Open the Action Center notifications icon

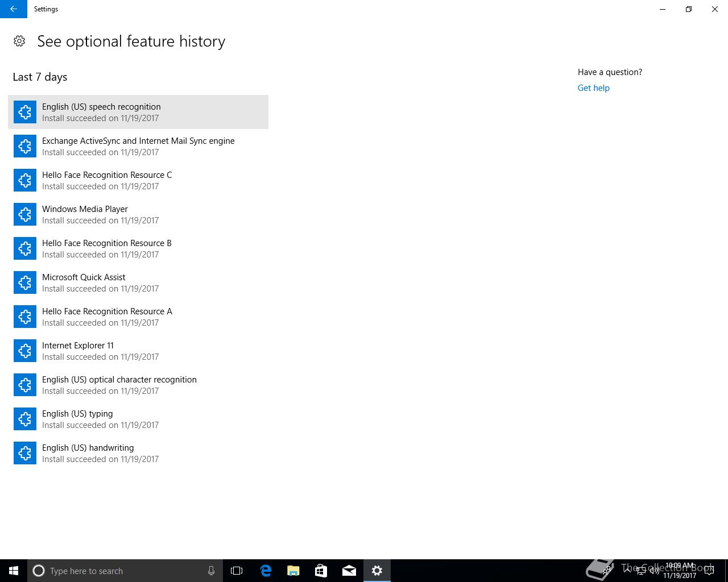point(709,571)
